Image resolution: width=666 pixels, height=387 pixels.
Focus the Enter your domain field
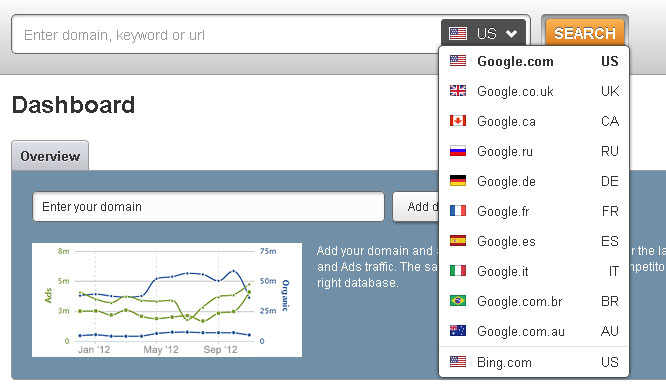[209, 206]
